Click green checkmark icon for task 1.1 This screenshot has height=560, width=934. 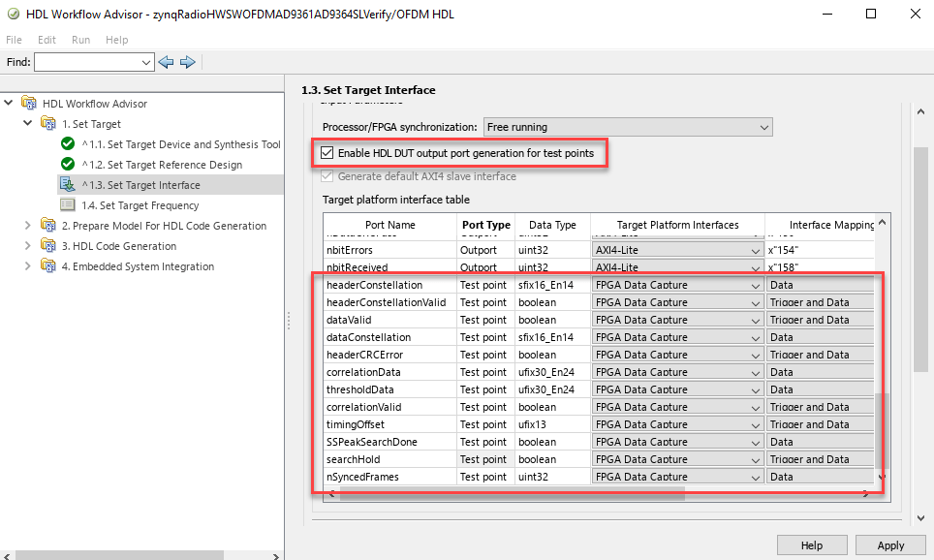[x=68, y=143]
